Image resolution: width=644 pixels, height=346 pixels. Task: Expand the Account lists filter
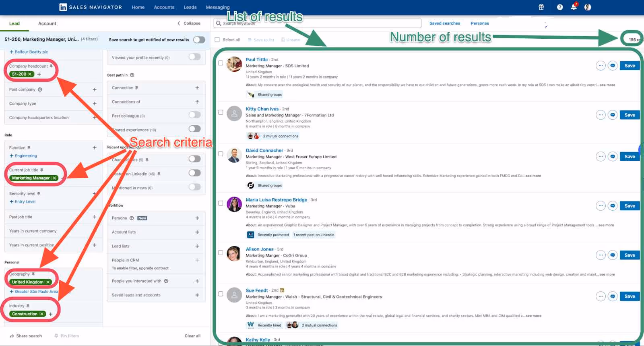(197, 232)
